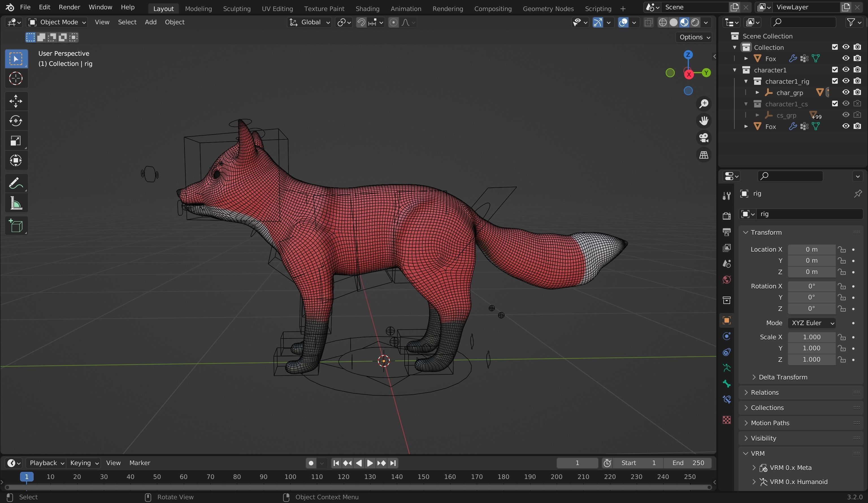Open the Bone properties tab
Viewport: 868px width, 503px height.
tap(726, 384)
